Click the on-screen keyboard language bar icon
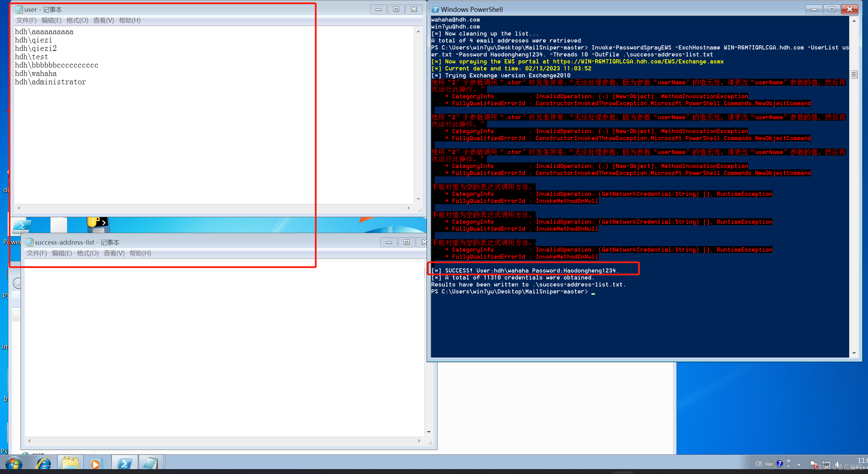This screenshot has height=474, width=868. (769, 464)
